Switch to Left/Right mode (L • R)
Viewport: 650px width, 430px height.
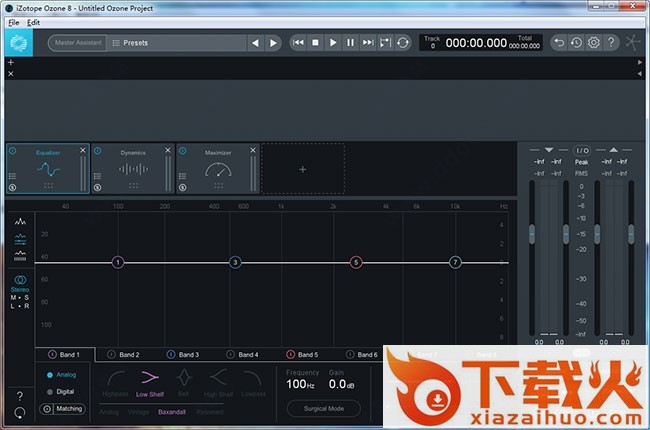click(x=20, y=306)
